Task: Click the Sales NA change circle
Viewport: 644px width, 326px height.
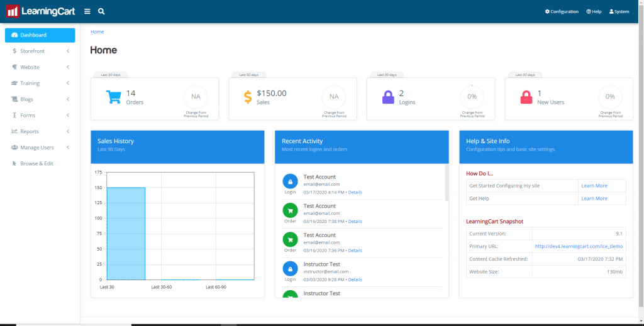Action: point(334,97)
